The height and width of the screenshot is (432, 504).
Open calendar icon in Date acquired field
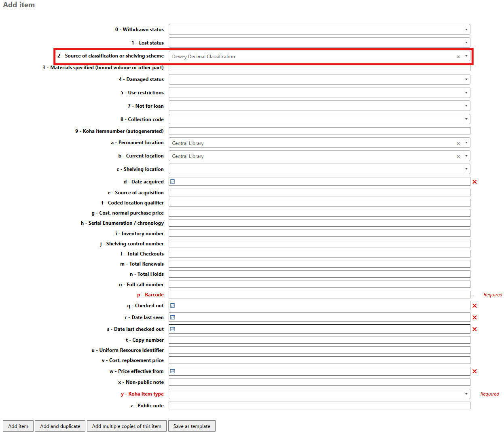click(x=172, y=182)
